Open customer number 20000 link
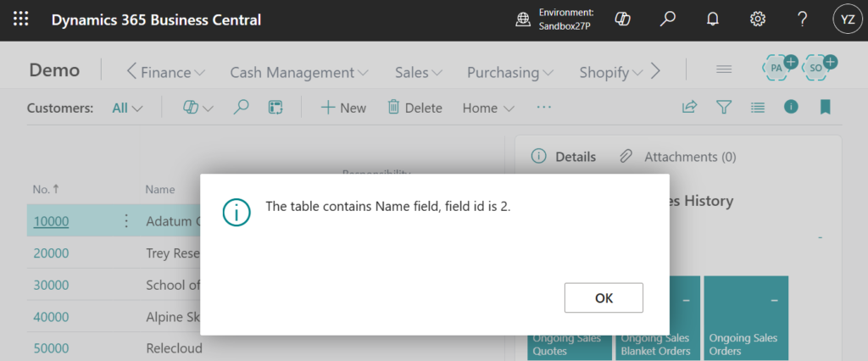Viewport: 868px width, 361px height. (x=51, y=253)
